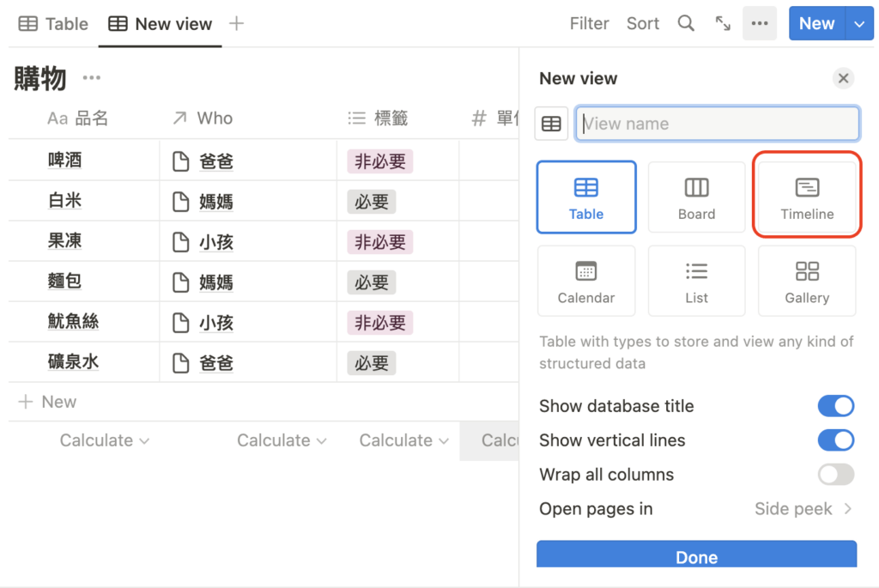This screenshot has height=588, width=879.
Task: Expand Calculate under the 品名 column
Action: (x=104, y=440)
